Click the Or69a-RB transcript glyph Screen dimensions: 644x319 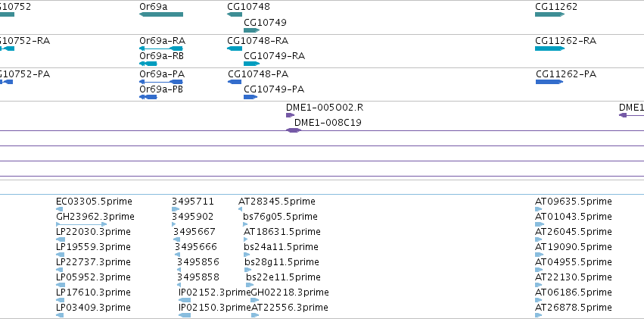click(x=148, y=64)
